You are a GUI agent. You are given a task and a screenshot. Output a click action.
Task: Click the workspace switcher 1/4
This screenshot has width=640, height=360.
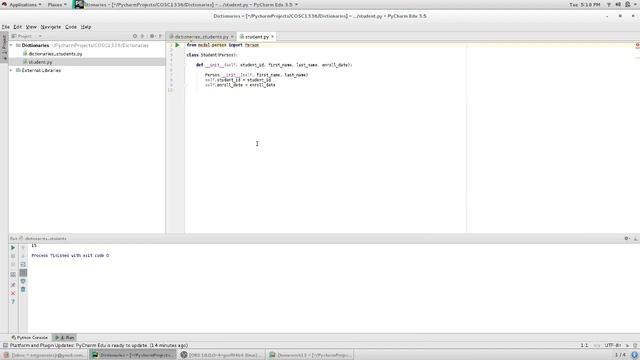(x=620, y=355)
